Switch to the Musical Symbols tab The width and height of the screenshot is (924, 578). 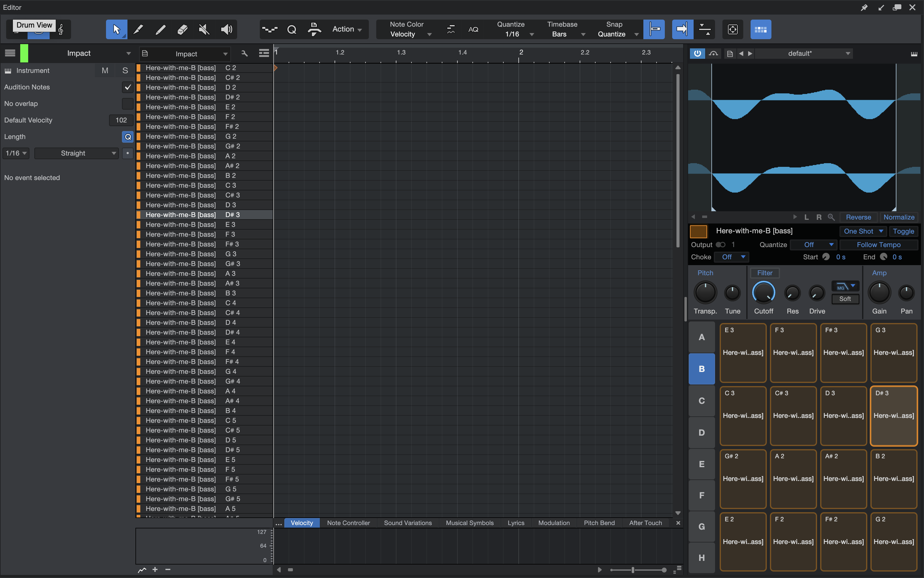point(470,523)
